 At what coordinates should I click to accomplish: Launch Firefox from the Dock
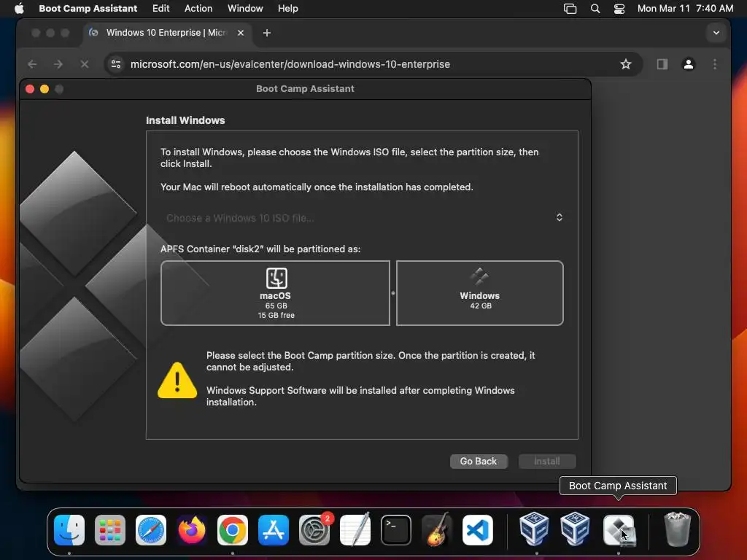[192, 530]
